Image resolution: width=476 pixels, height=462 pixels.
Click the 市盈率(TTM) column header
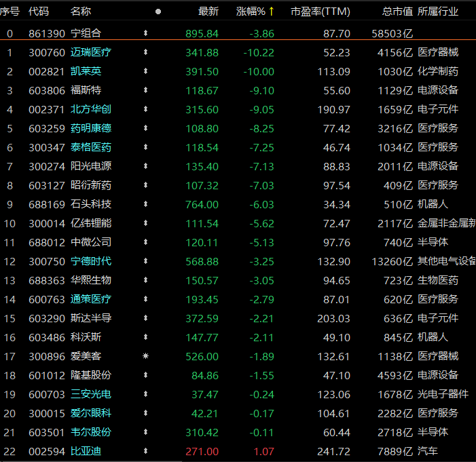[x=321, y=12]
